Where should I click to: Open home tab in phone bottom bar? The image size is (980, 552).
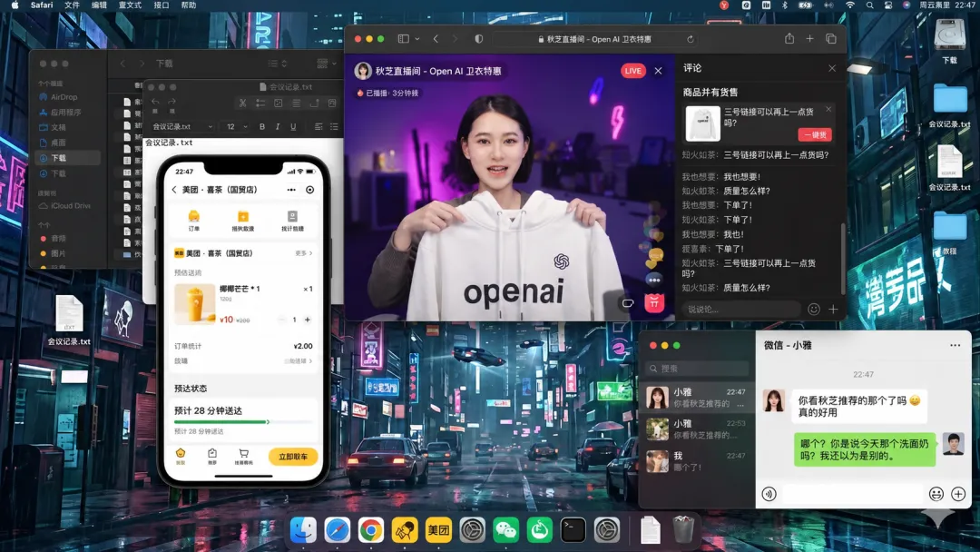[181, 457]
